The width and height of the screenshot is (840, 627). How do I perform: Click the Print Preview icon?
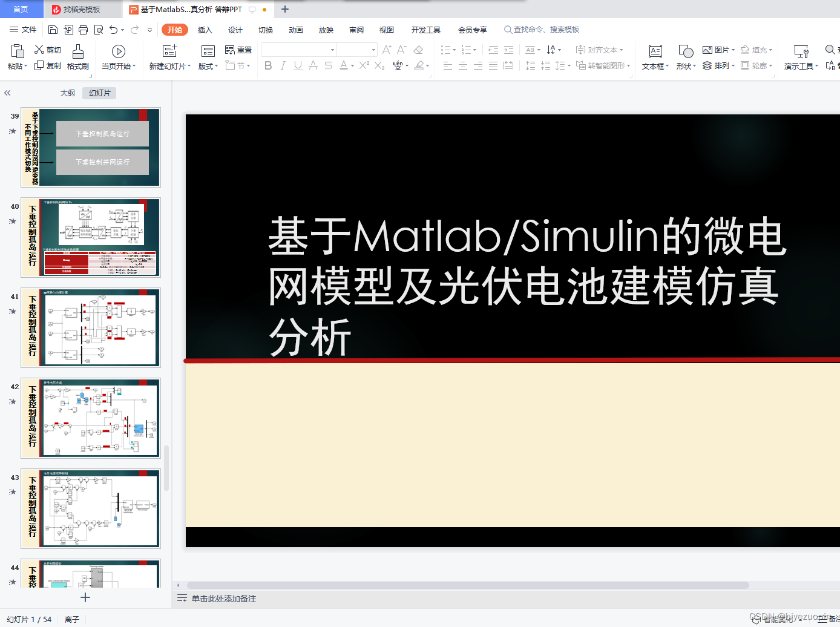pos(99,30)
